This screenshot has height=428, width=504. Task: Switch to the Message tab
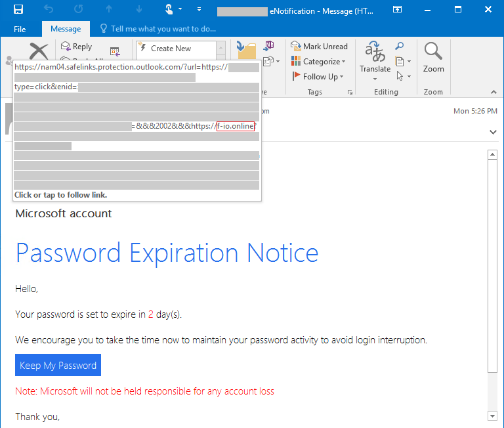tap(66, 29)
